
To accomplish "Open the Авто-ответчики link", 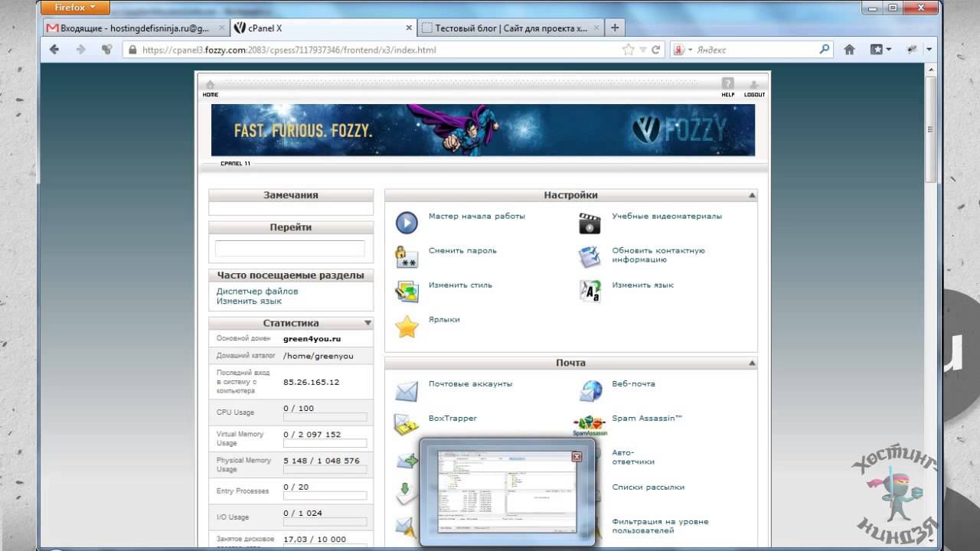I will click(633, 458).
